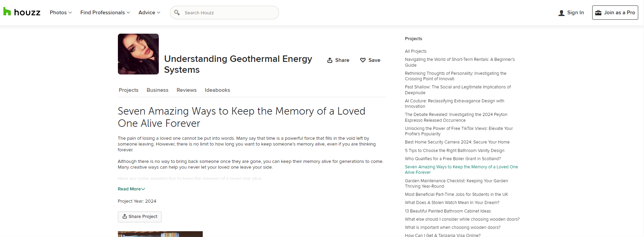The width and height of the screenshot is (644, 237).
Task: Open the Reviews tab
Action: click(186, 90)
